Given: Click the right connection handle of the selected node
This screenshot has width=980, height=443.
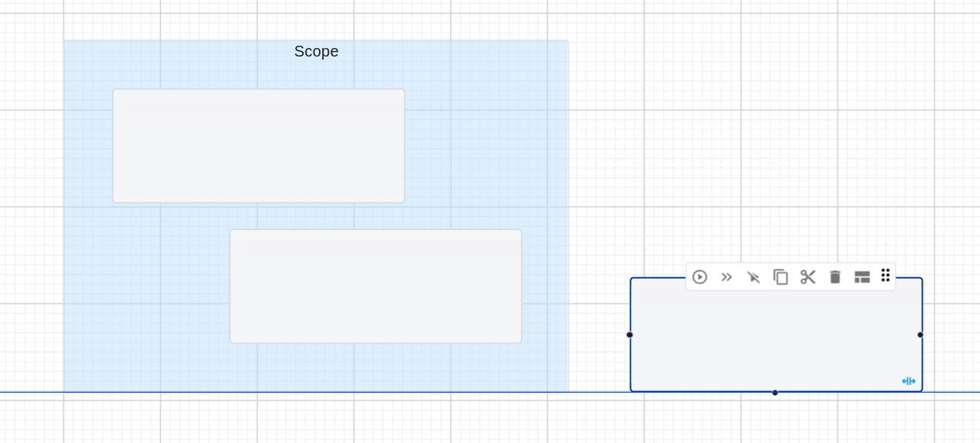Looking at the screenshot, I should (920, 335).
